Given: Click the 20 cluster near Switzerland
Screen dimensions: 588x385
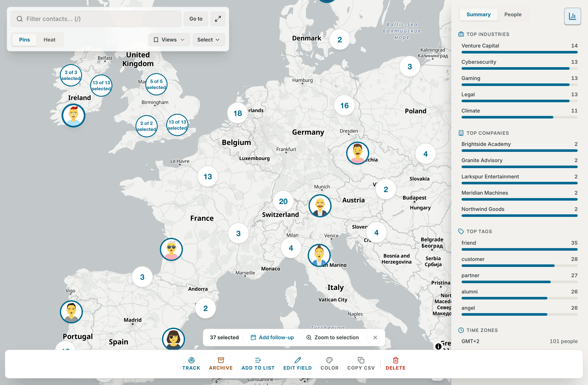Looking at the screenshot, I should click(283, 201).
